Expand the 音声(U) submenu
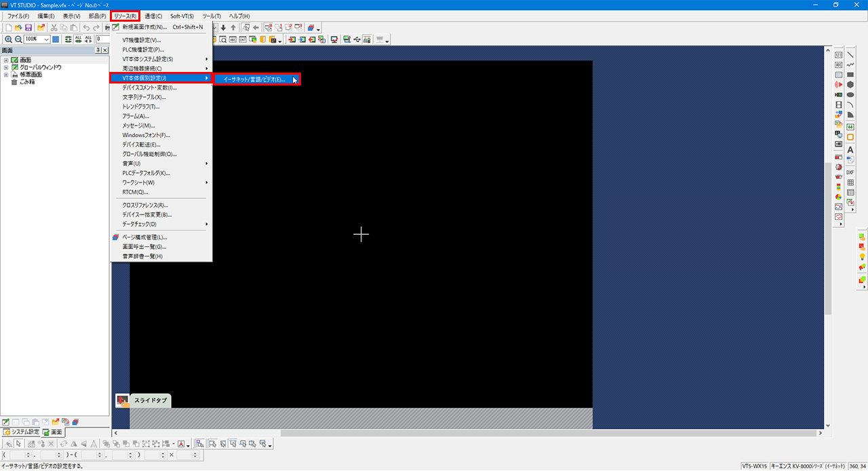The image size is (868, 471). pyautogui.click(x=161, y=164)
